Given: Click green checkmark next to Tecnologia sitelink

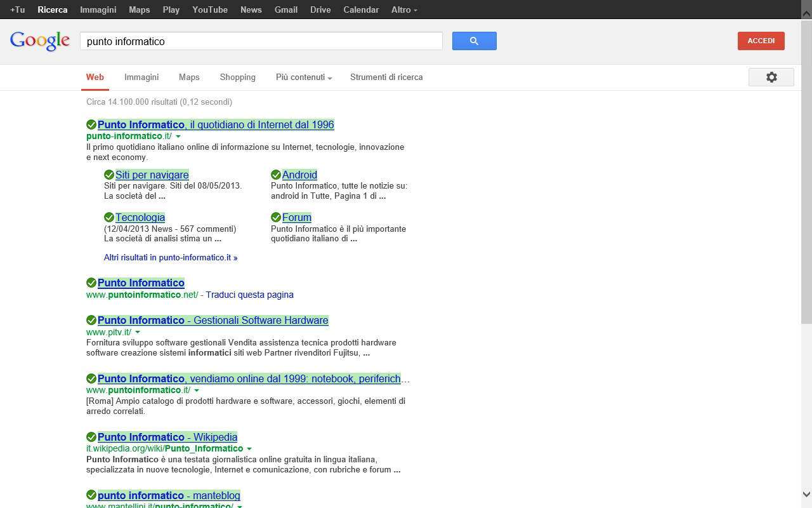Looking at the screenshot, I should coord(109,217).
